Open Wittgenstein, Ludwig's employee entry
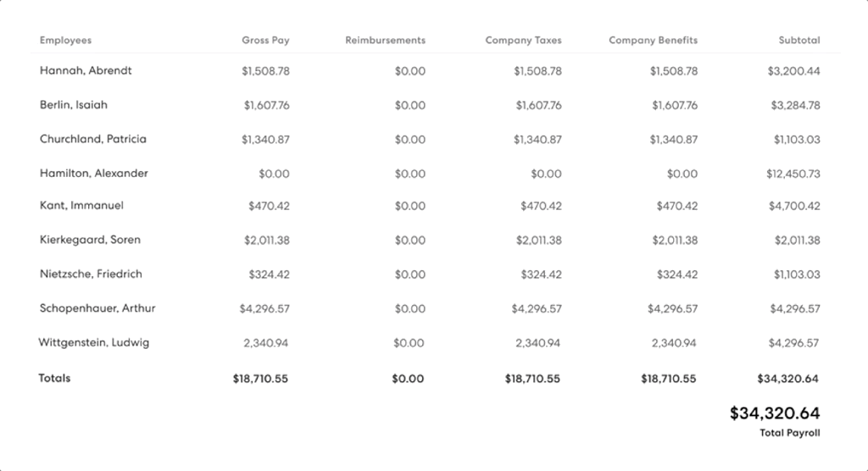 tap(93, 343)
